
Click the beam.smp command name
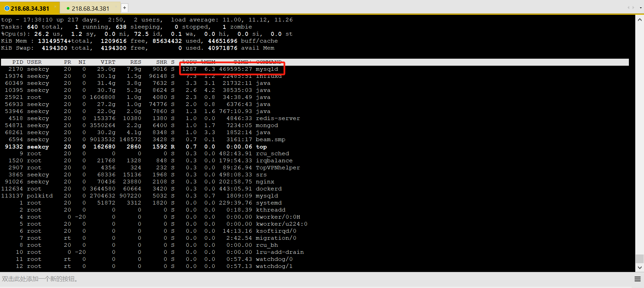(x=271, y=139)
